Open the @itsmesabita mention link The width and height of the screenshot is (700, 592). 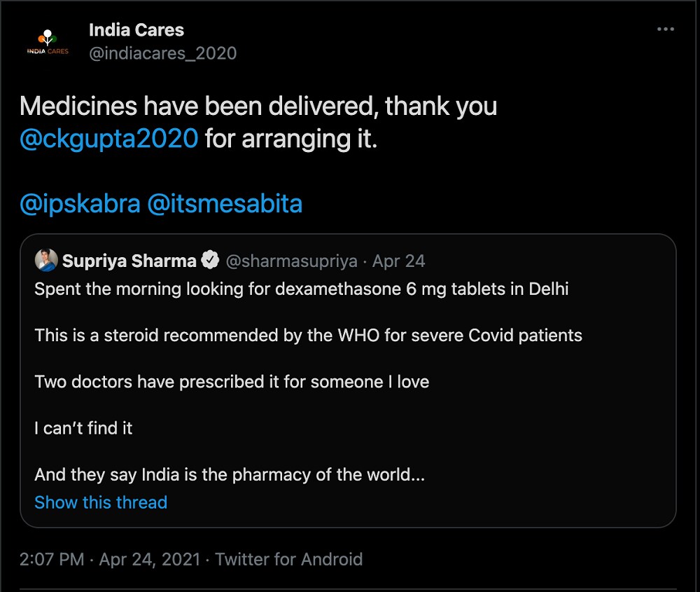[225, 203]
